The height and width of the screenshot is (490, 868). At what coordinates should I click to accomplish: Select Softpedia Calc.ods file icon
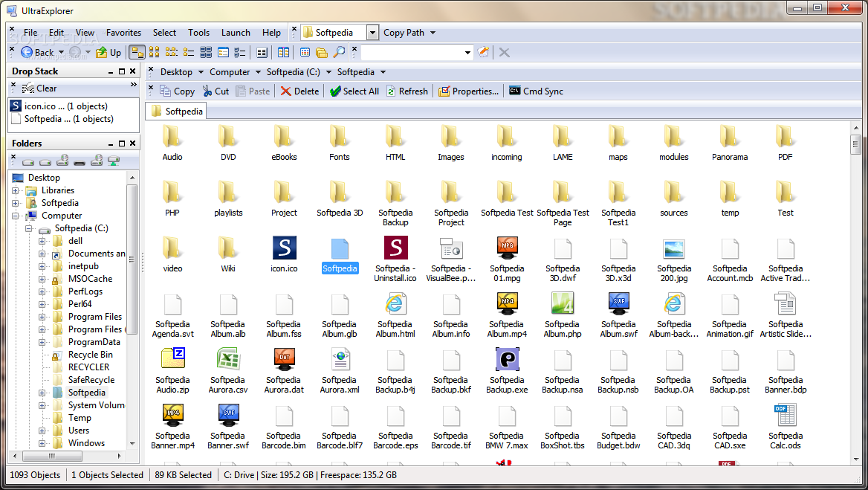(786, 415)
